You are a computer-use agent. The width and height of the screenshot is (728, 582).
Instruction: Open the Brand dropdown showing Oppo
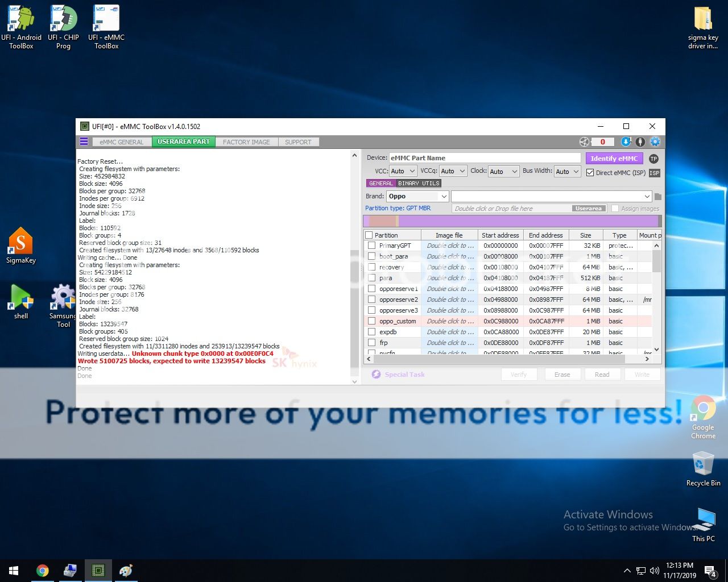pyautogui.click(x=417, y=196)
